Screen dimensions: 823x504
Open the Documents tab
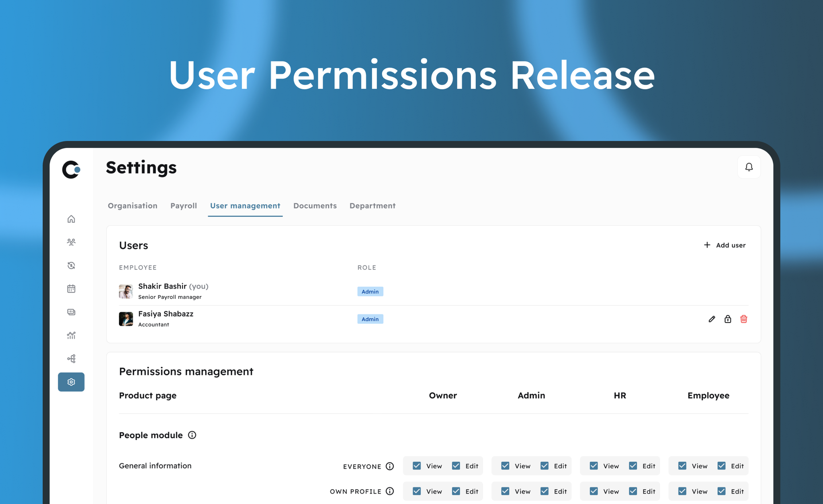315,206
